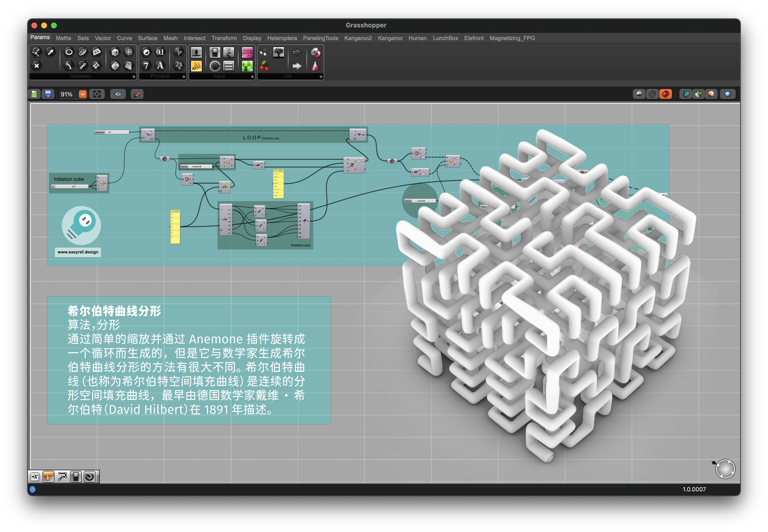768x532 pixels.
Task: Click the save document icon
Action: pos(48,94)
